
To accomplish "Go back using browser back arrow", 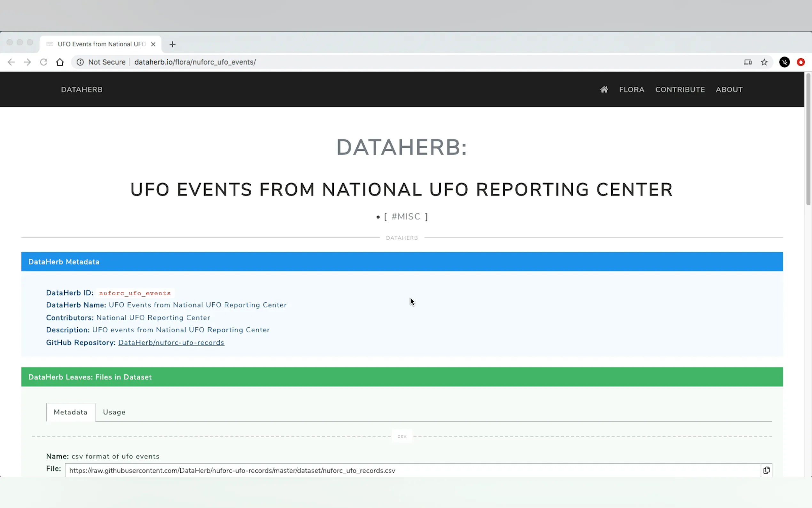I will 11,62.
